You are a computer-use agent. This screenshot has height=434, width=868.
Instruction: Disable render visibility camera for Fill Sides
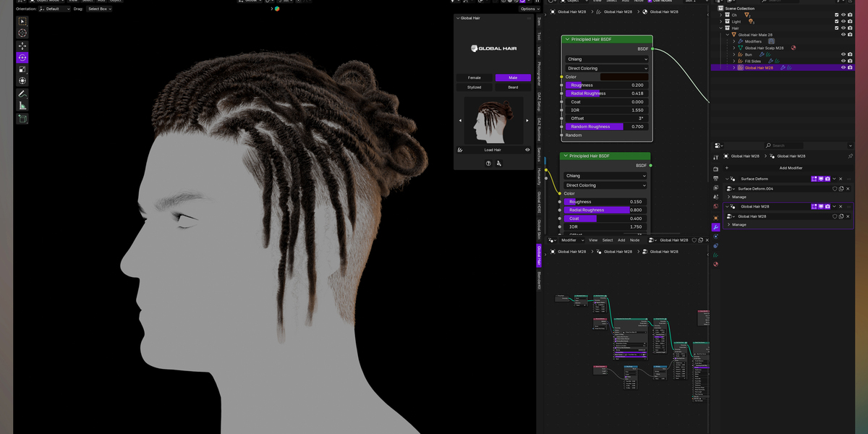click(850, 61)
